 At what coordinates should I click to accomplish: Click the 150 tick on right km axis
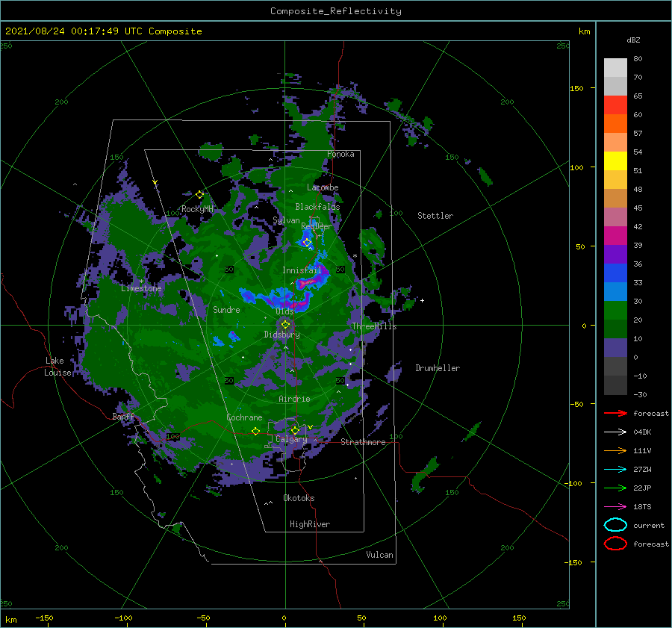(576, 88)
